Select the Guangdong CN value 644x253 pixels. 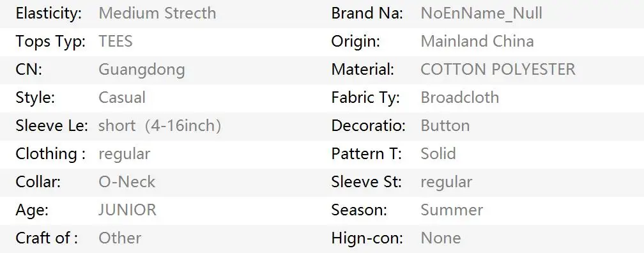[x=142, y=70]
